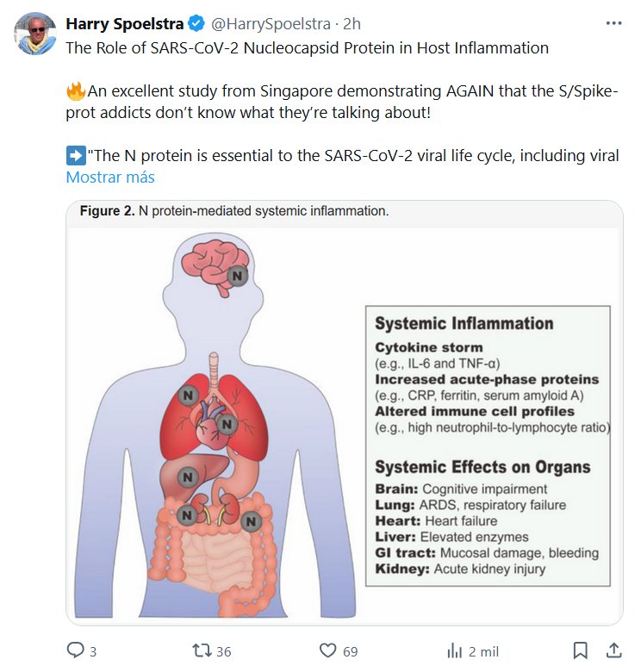Screen dimensions: 641x672
Task: Click the 2h timestamp link
Action: point(351,24)
